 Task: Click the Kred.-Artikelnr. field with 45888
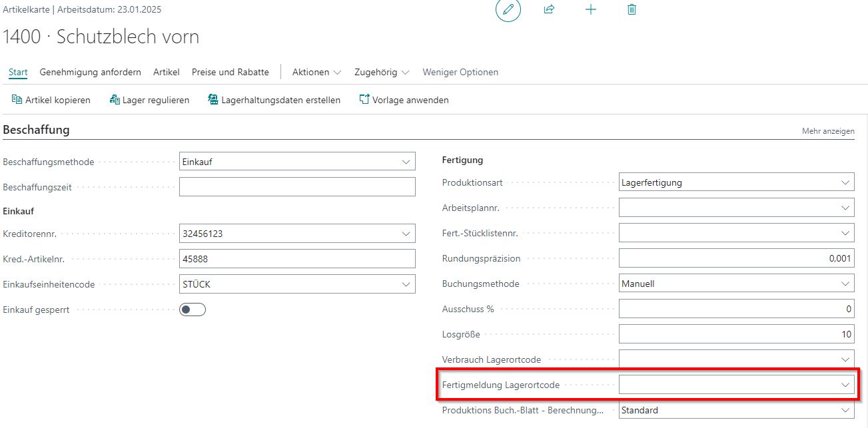(x=297, y=259)
